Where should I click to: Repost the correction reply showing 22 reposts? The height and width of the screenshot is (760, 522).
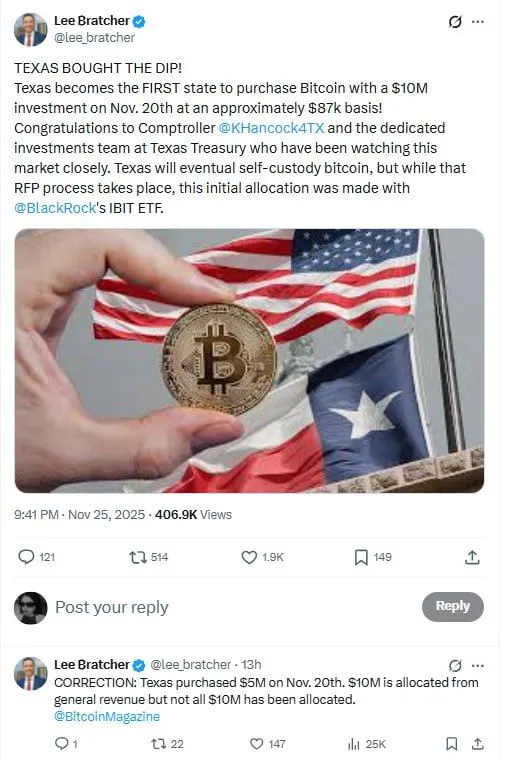159,744
